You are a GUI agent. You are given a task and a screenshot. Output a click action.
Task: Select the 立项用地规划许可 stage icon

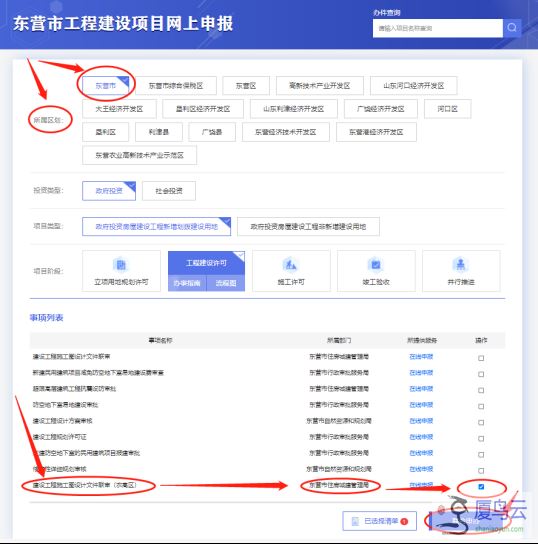121,265
